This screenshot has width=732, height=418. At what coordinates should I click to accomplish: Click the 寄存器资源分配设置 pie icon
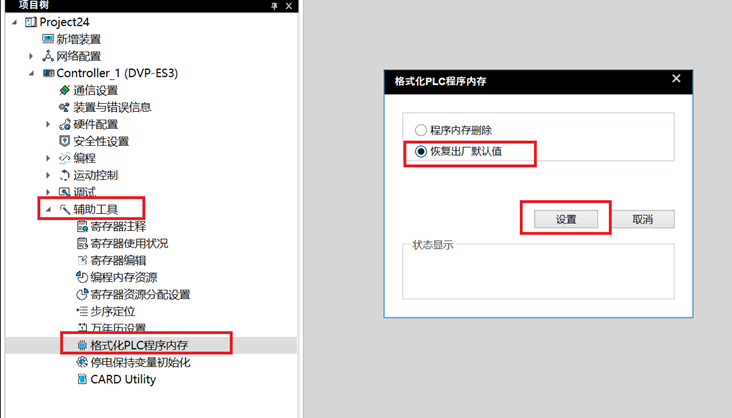click(82, 294)
